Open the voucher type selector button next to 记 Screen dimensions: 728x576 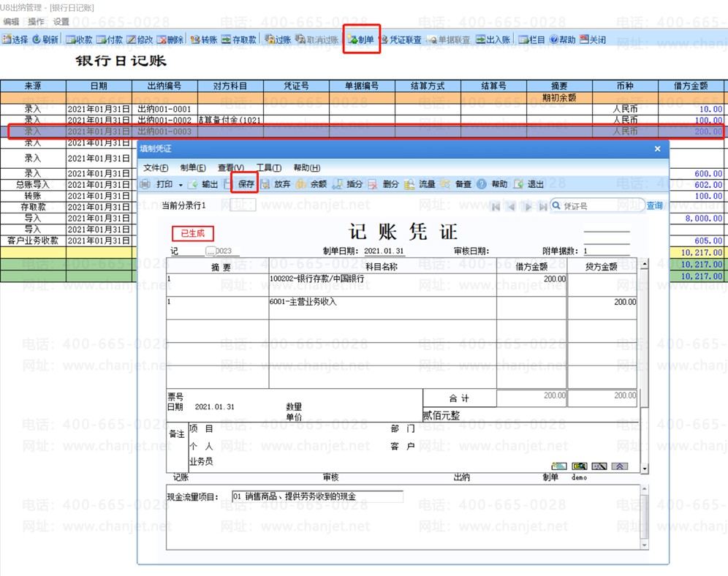(x=211, y=251)
